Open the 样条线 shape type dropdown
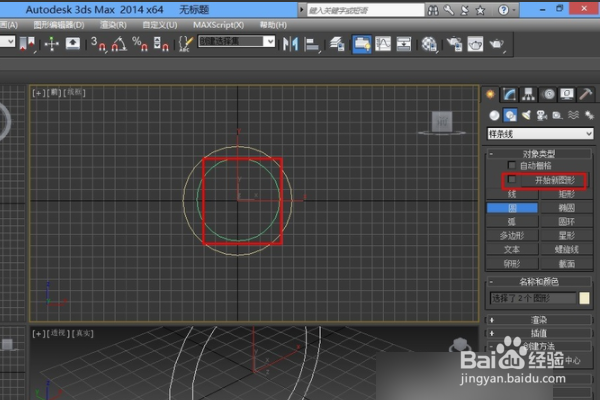The height and width of the screenshot is (400, 600). pyautogui.click(x=540, y=134)
